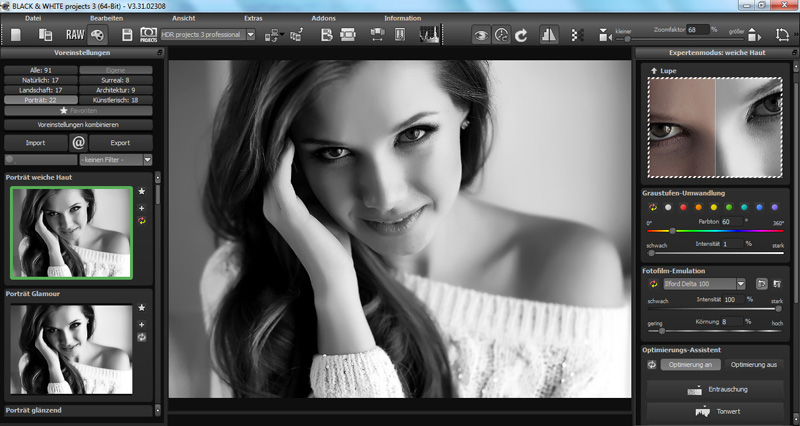Click the Voreinstellungen kombinieren button

78,125
